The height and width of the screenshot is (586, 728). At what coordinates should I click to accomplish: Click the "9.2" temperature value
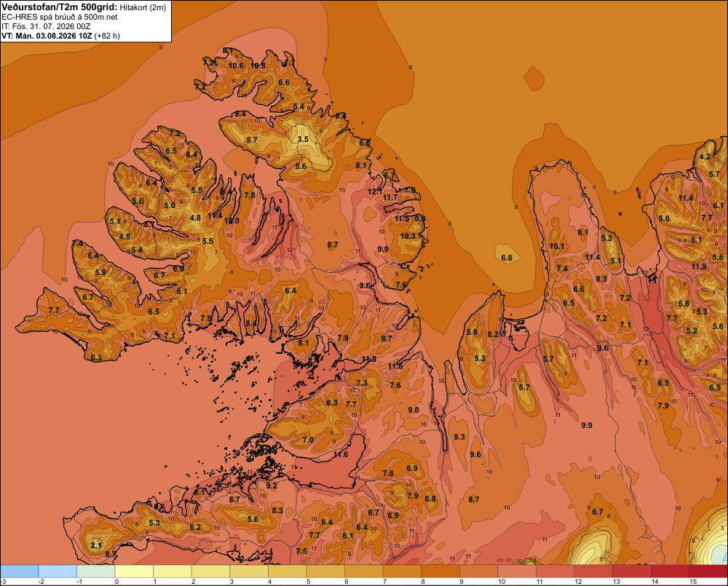click(272, 486)
